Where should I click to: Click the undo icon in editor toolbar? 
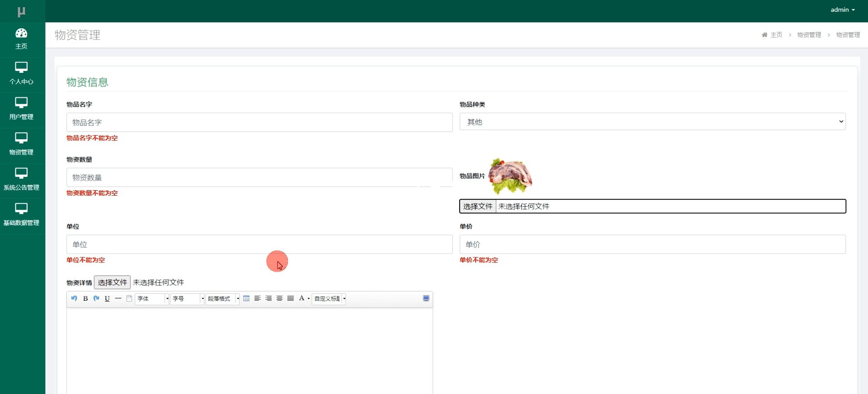pos(74,298)
